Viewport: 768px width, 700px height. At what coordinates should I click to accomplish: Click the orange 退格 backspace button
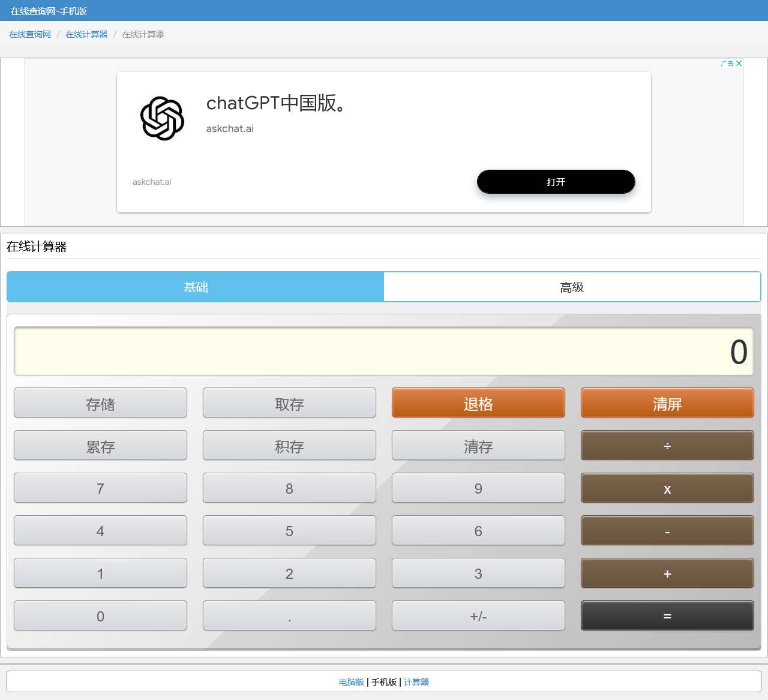(478, 402)
